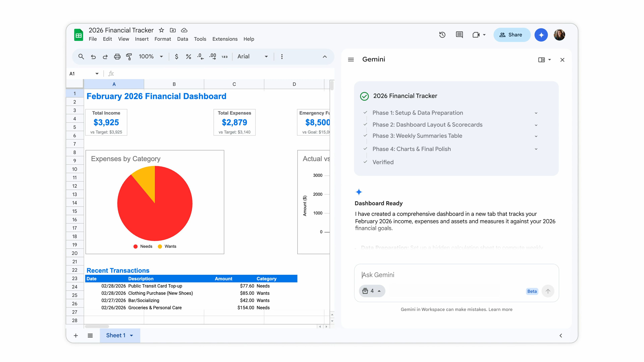The image size is (644, 362).
Task: Format as currency with dollar icon
Action: tap(176, 57)
